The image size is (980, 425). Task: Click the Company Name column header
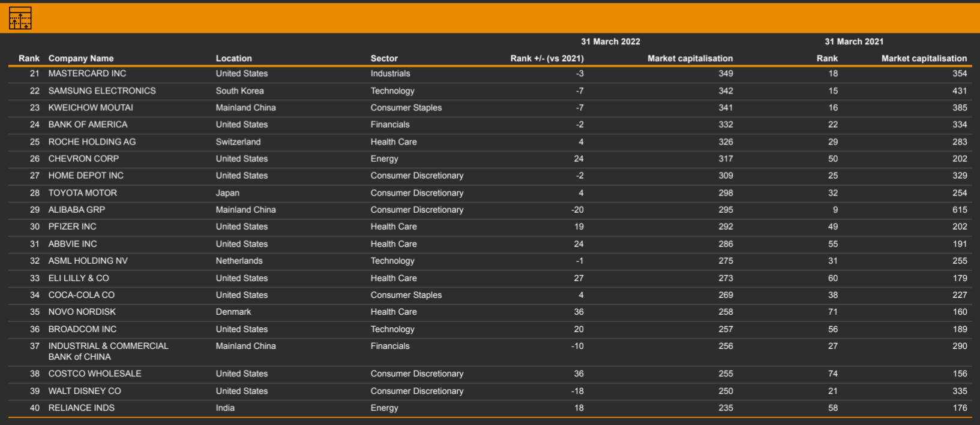pyautogui.click(x=81, y=58)
